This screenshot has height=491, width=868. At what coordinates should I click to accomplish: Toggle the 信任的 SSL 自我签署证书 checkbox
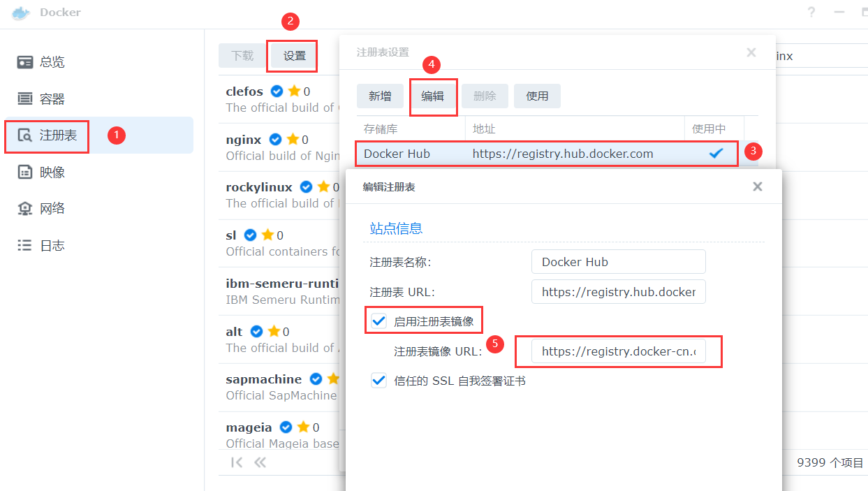click(378, 381)
